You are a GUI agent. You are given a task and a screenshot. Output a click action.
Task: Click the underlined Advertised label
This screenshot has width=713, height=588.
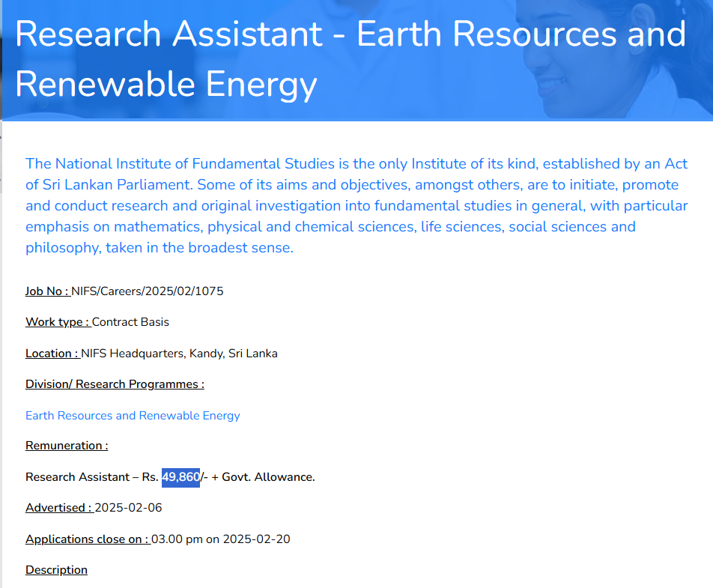(58, 508)
